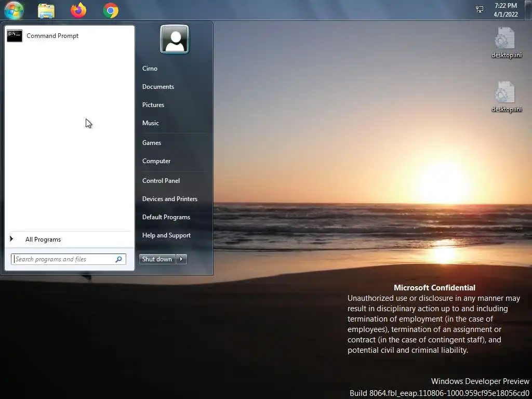Open Command Prompt from the Start menu

pos(70,36)
